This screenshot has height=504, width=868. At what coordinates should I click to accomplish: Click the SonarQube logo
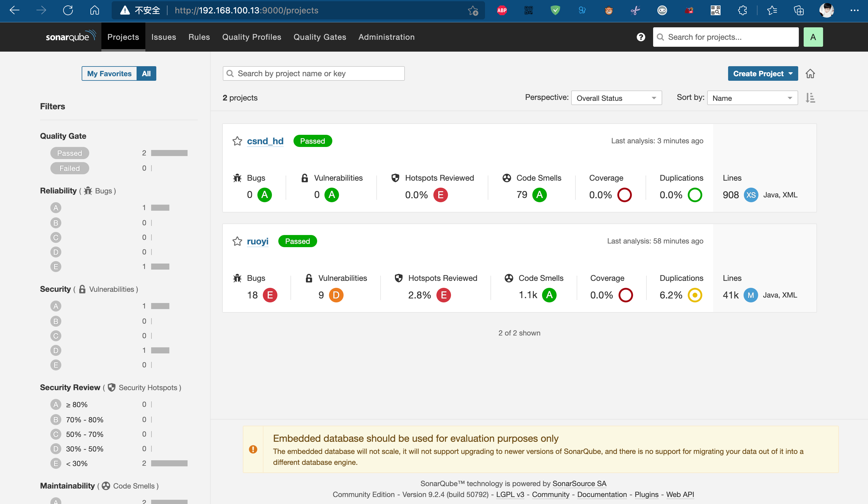pyautogui.click(x=71, y=36)
